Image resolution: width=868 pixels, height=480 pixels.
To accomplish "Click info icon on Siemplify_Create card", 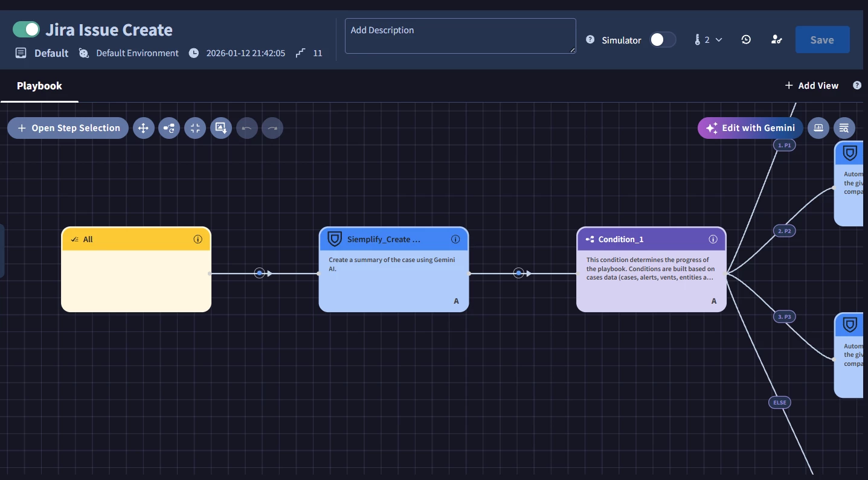I will [x=455, y=239].
